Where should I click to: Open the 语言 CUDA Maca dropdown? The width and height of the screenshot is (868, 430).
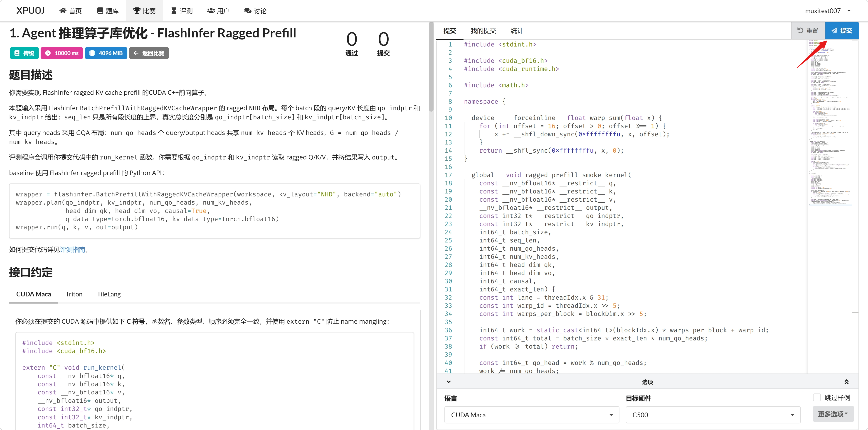tap(532, 415)
